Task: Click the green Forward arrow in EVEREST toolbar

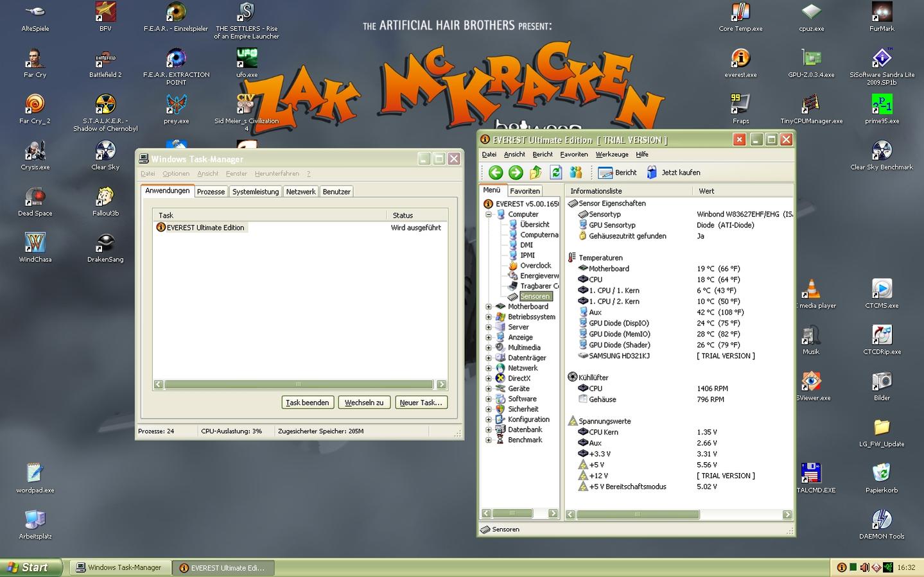Action: coord(516,172)
